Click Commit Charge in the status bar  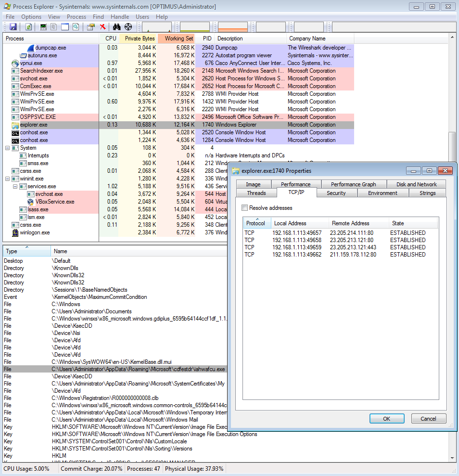[91, 469]
